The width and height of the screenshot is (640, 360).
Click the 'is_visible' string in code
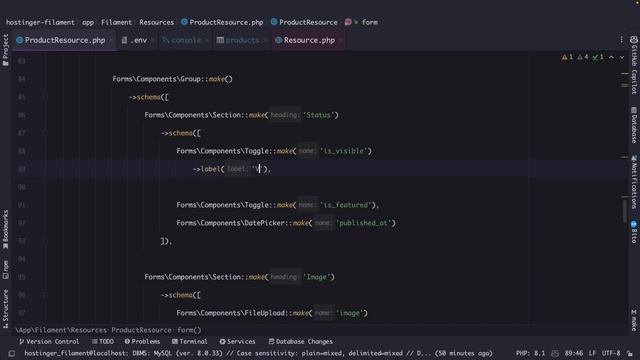[344, 151]
